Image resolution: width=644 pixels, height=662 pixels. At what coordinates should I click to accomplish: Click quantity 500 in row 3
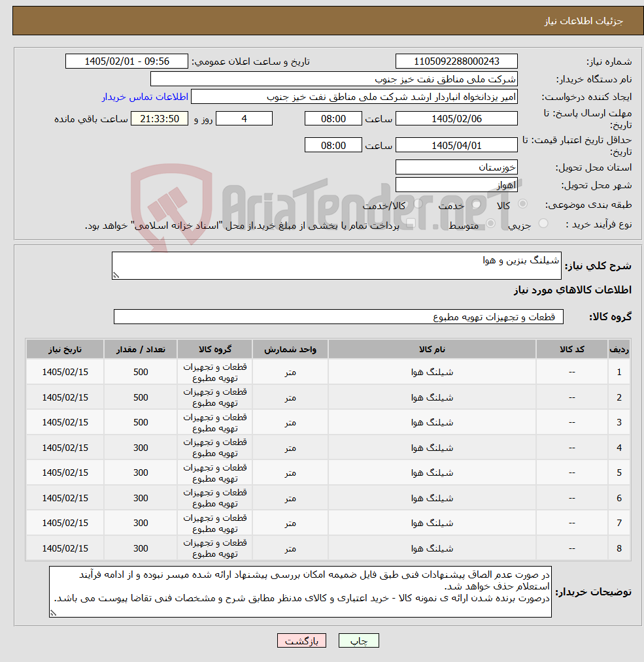coord(141,422)
